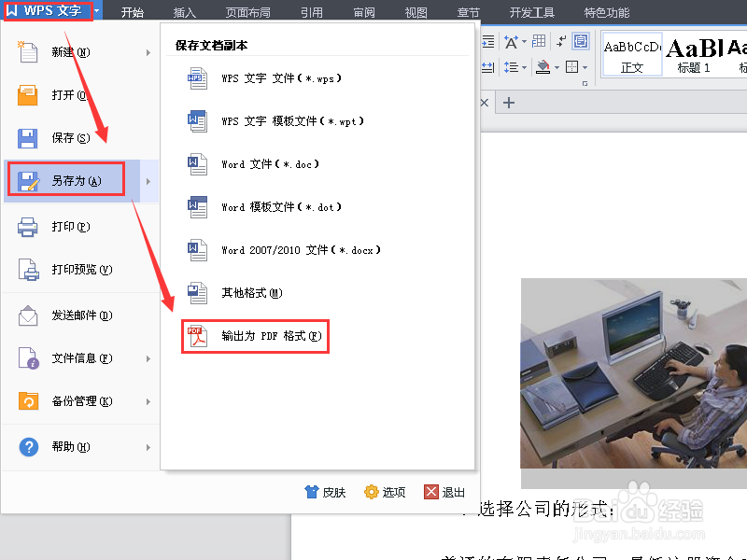Open the borders dropdown arrow
747x560 pixels.
pos(585,67)
